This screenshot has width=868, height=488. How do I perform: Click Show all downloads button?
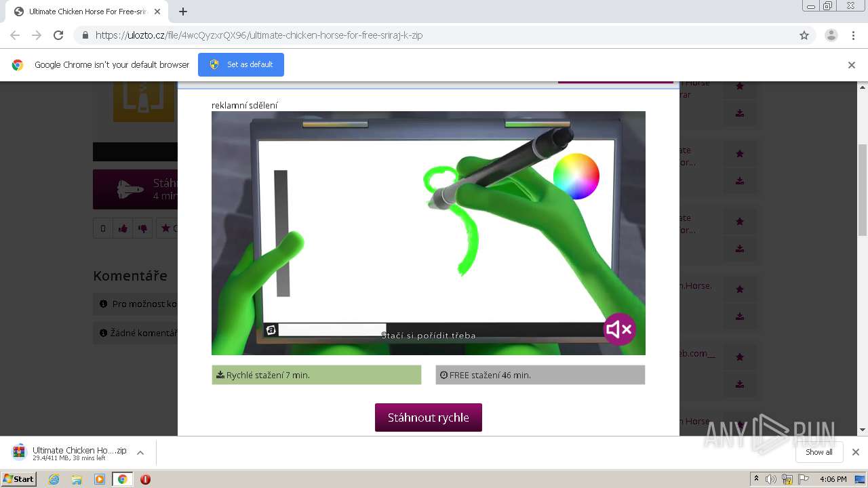pos(819,452)
